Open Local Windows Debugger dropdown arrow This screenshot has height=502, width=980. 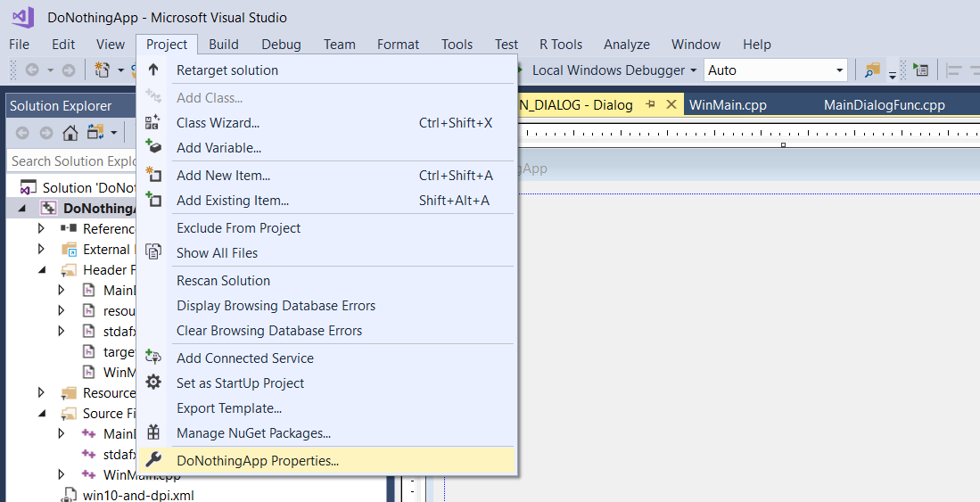(693, 70)
